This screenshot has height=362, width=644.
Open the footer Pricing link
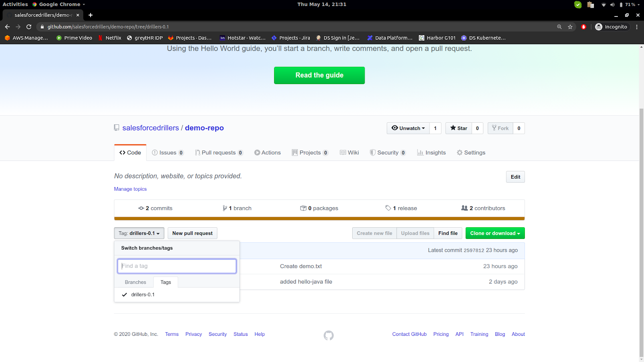tap(441, 334)
